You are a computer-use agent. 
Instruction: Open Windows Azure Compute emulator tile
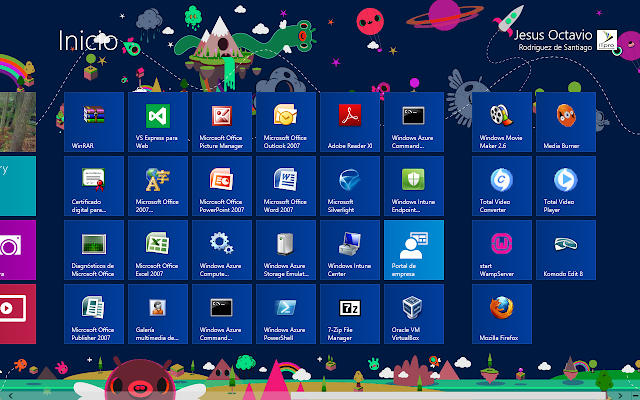pyautogui.click(x=222, y=250)
